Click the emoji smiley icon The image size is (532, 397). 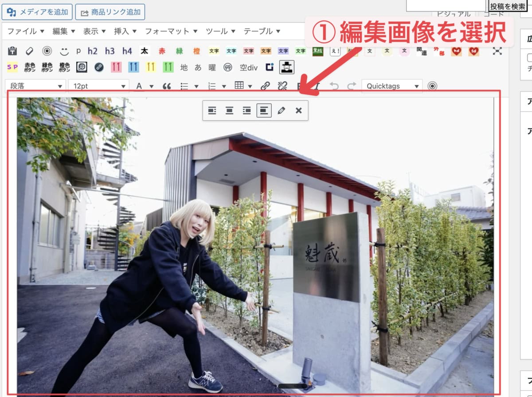pos(64,51)
